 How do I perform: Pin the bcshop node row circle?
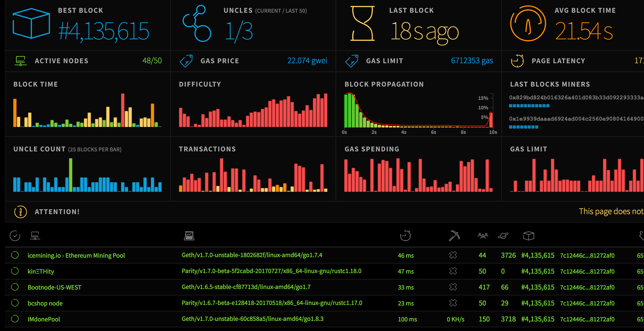coord(15,303)
